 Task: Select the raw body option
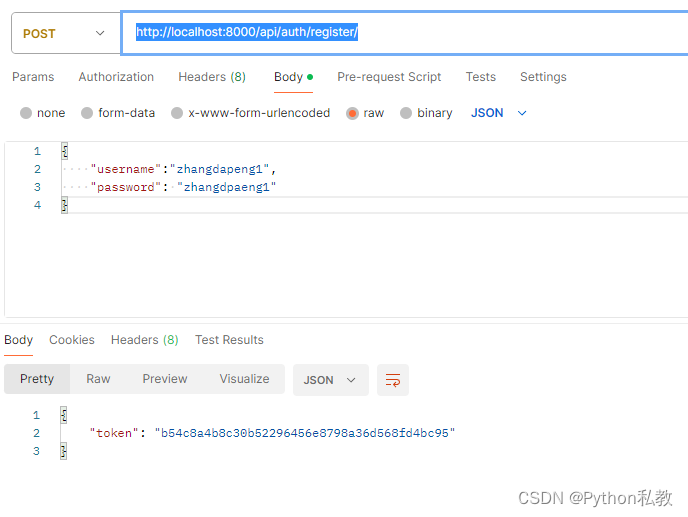point(365,113)
